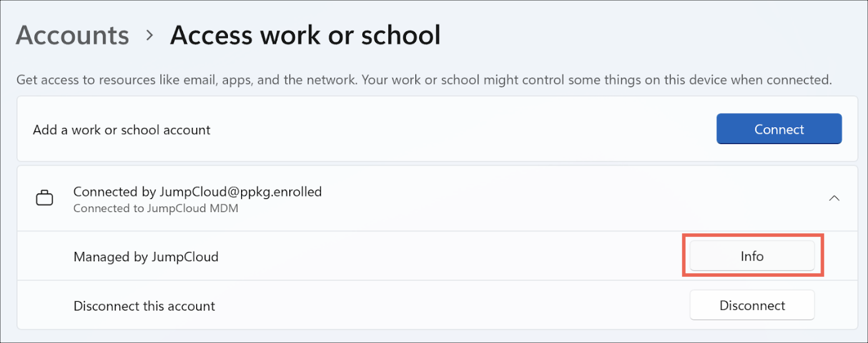Select the Access work or school heading

point(305,36)
